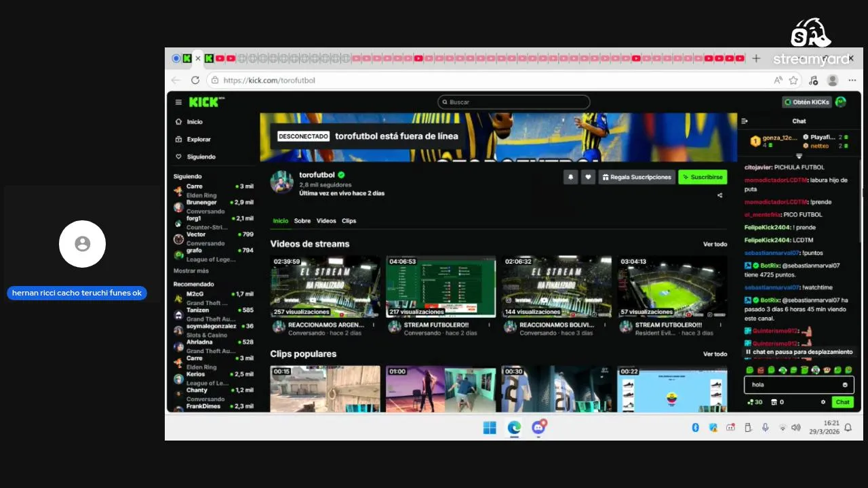This screenshot has width=868, height=488.
Task: Reload the browser page
Action: click(195, 80)
